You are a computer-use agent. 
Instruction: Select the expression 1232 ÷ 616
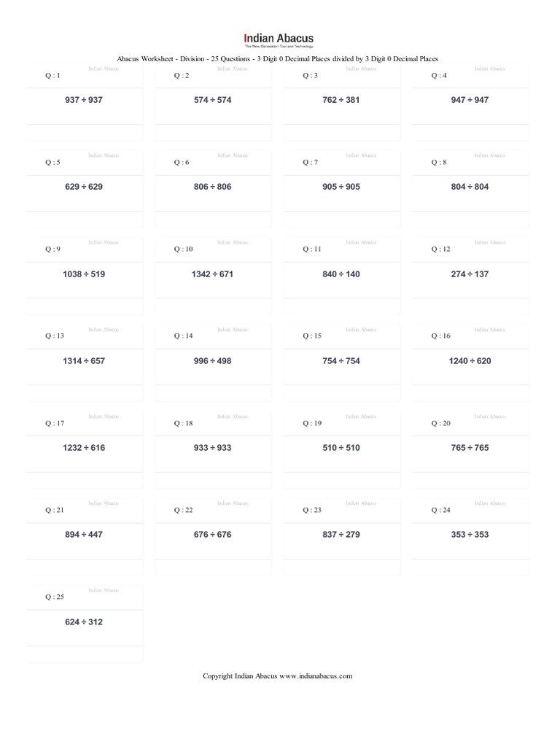84,447
